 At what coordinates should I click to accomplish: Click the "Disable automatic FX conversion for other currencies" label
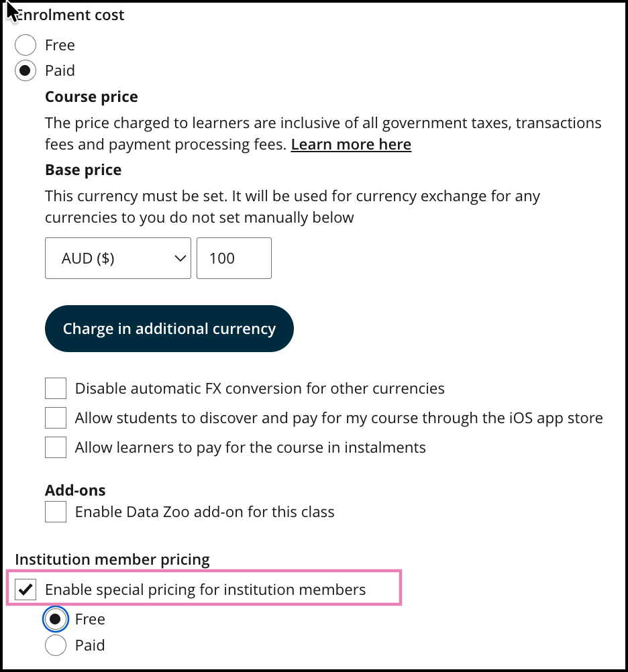pos(260,388)
